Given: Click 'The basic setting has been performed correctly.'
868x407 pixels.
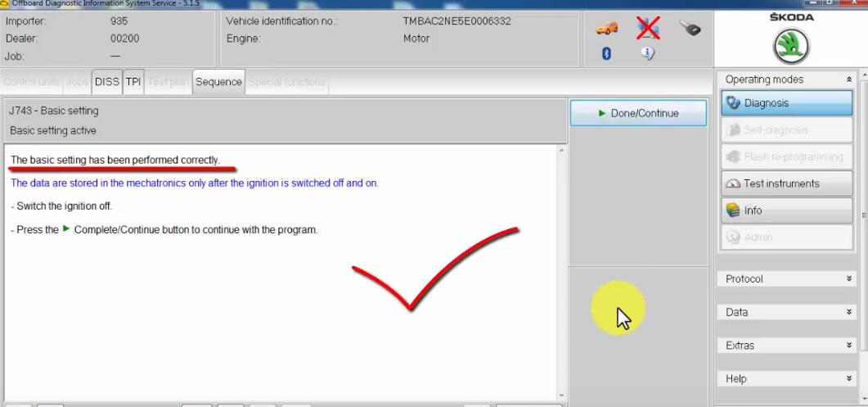Looking at the screenshot, I should [115, 161].
